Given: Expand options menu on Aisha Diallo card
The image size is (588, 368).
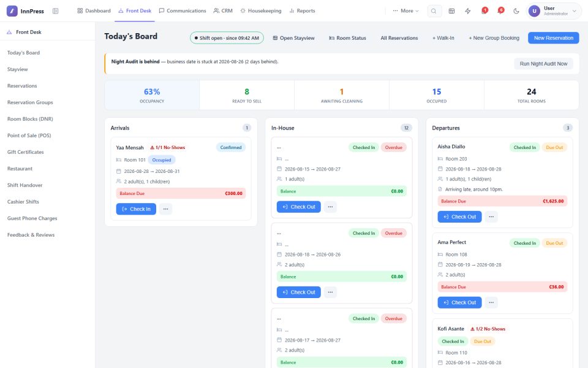Looking at the screenshot, I should 491,217.
